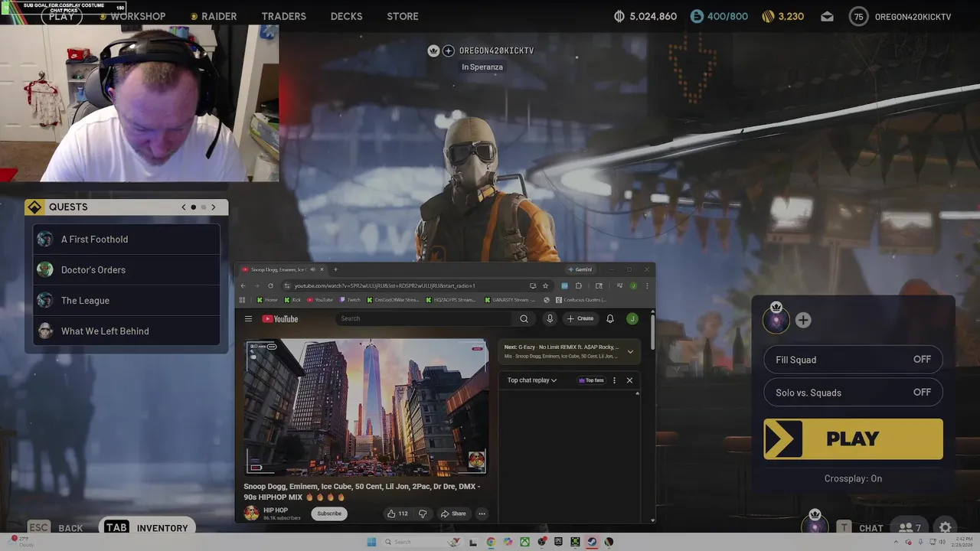Open the Store tab
This screenshot has width=980, height=551.
pyautogui.click(x=403, y=16)
